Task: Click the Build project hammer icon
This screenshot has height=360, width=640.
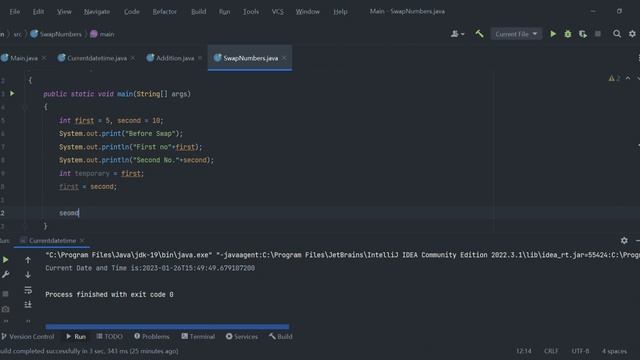Action: click(x=479, y=34)
